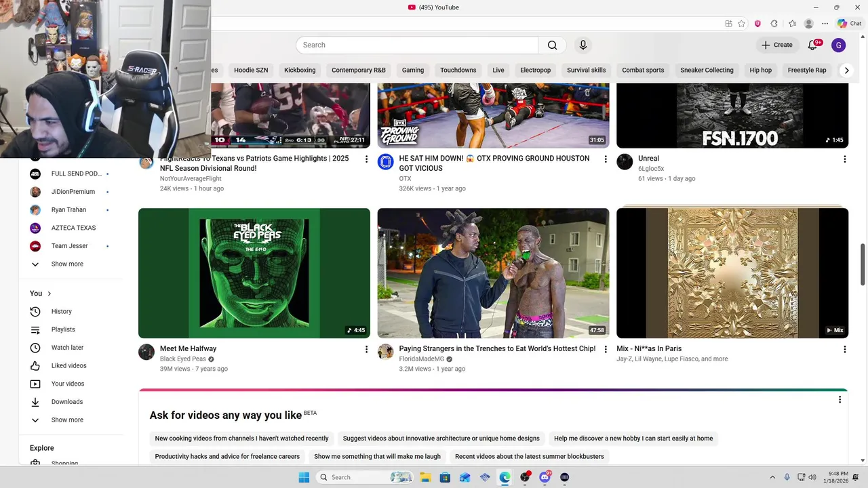Open Team Jesser subscription
The height and width of the screenshot is (488, 868).
tap(71, 246)
